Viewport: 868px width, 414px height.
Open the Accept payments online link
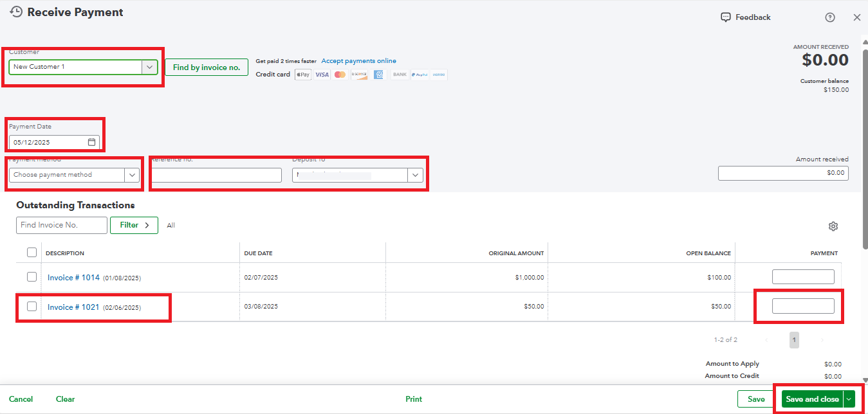(358, 61)
